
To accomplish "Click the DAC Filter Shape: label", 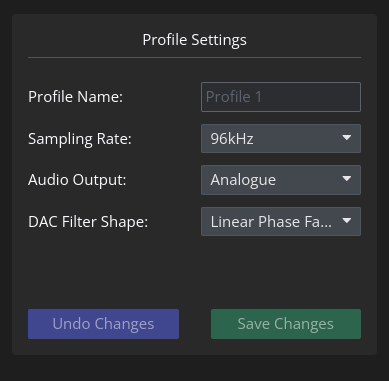I will point(88,222).
